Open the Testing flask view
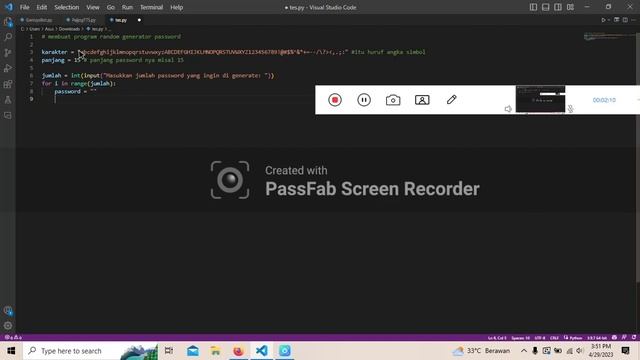 tap(8, 100)
